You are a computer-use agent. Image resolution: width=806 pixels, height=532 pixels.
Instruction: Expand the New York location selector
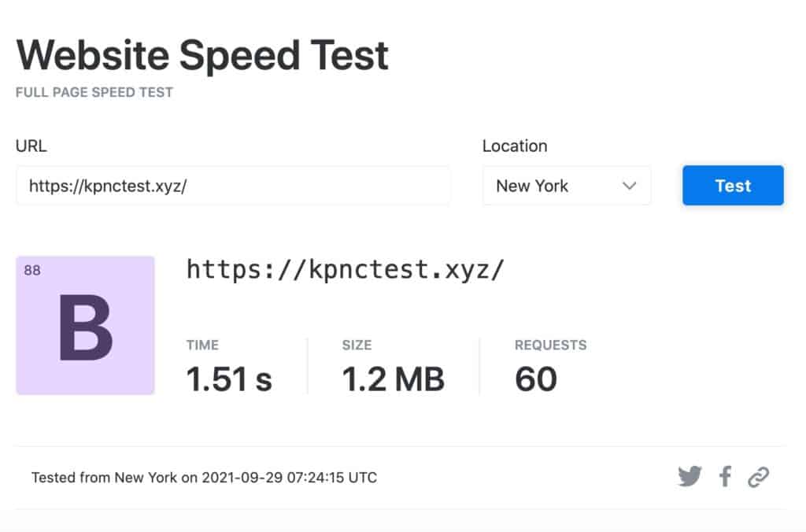pos(566,186)
